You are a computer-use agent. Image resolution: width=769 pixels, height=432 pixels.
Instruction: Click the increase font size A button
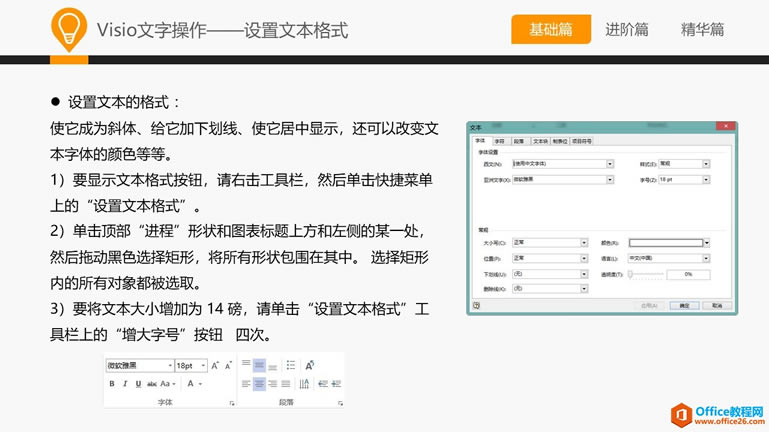[215, 365]
